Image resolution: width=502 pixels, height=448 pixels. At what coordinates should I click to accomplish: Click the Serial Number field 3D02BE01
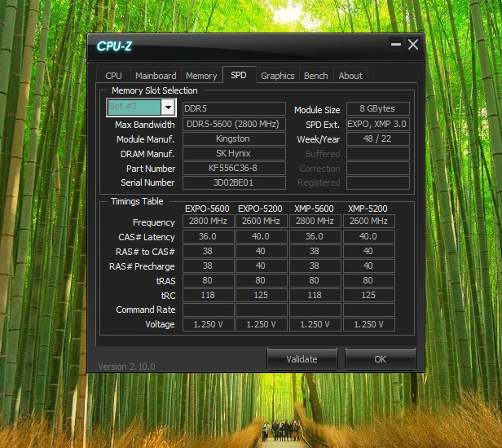click(x=233, y=182)
